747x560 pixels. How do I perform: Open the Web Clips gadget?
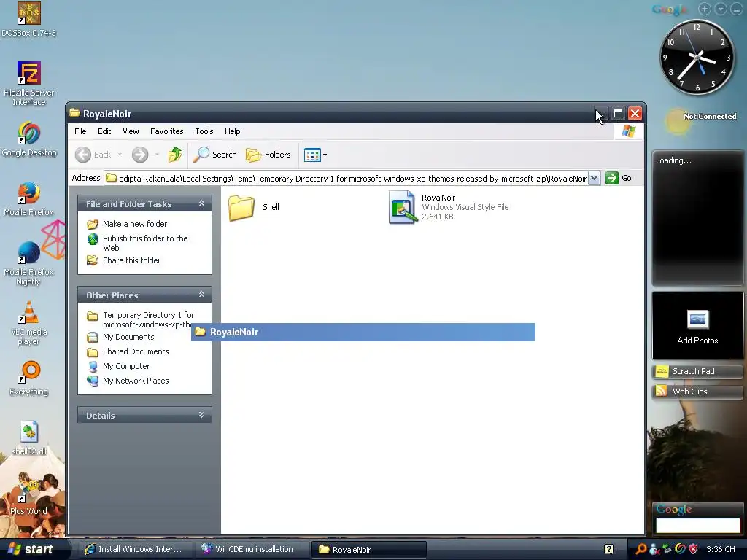[x=697, y=392]
